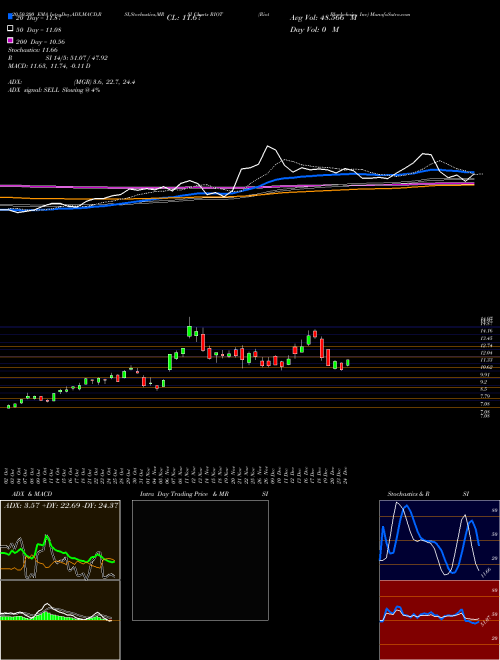500x660 pixels.
Task: Click the 'Day Vol: 0 M' label
Action: tap(314, 30)
